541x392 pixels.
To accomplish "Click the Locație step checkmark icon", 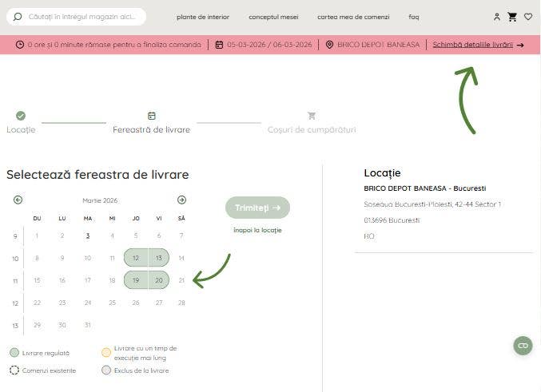I will point(21,116).
